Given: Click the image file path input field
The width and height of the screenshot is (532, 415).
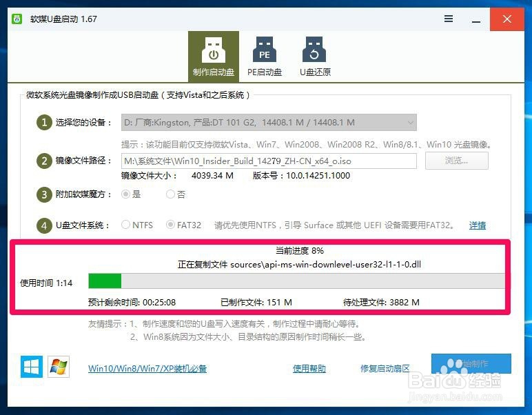Looking at the screenshot, I should 269,161.
